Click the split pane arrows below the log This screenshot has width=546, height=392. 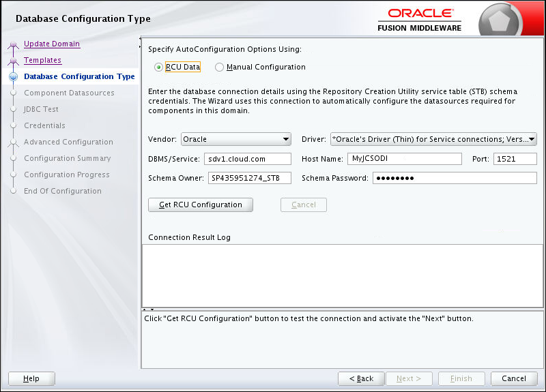tap(148, 310)
